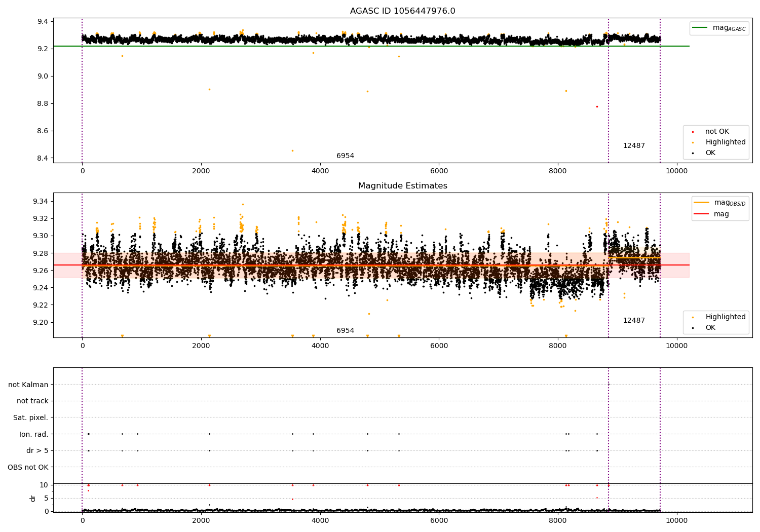
Task: Select the mag AGASC legend entry
Action: click(x=719, y=28)
